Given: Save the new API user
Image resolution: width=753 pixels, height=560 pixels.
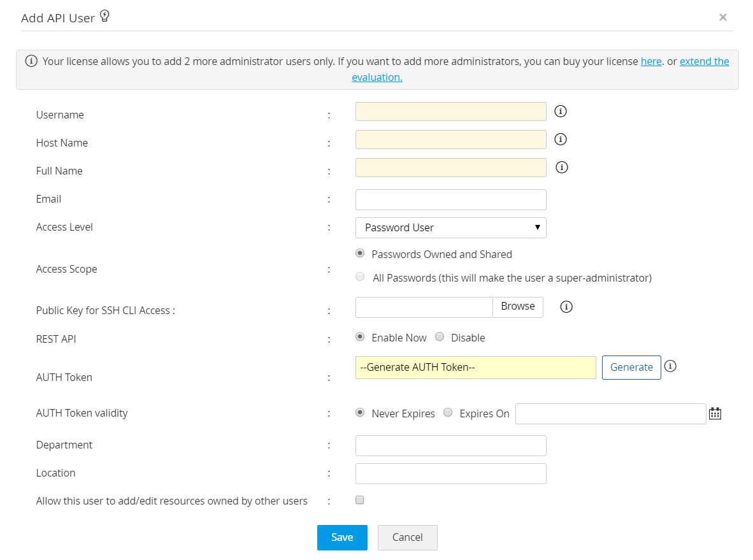Looking at the screenshot, I should (x=342, y=537).
